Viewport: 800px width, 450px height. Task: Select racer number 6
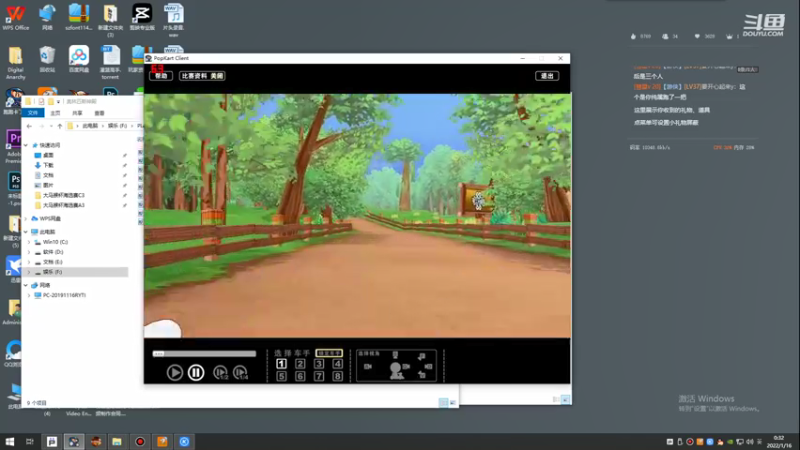click(x=300, y=377)
